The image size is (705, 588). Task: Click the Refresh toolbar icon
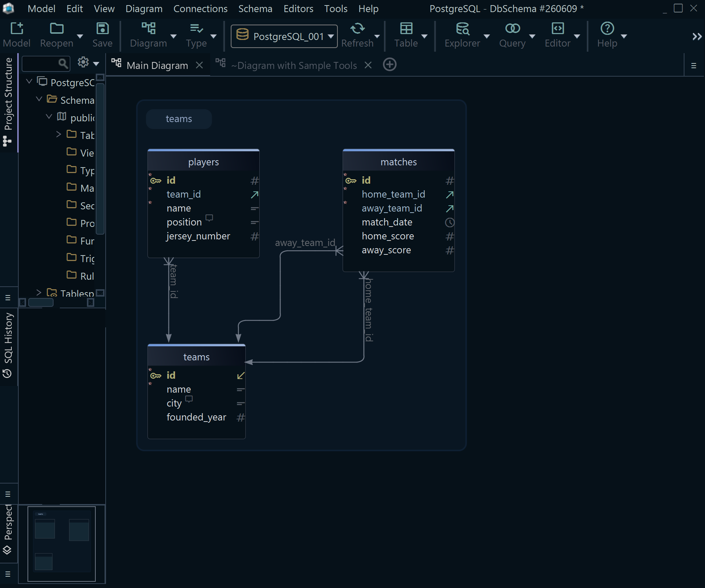[x=357, y=29]
